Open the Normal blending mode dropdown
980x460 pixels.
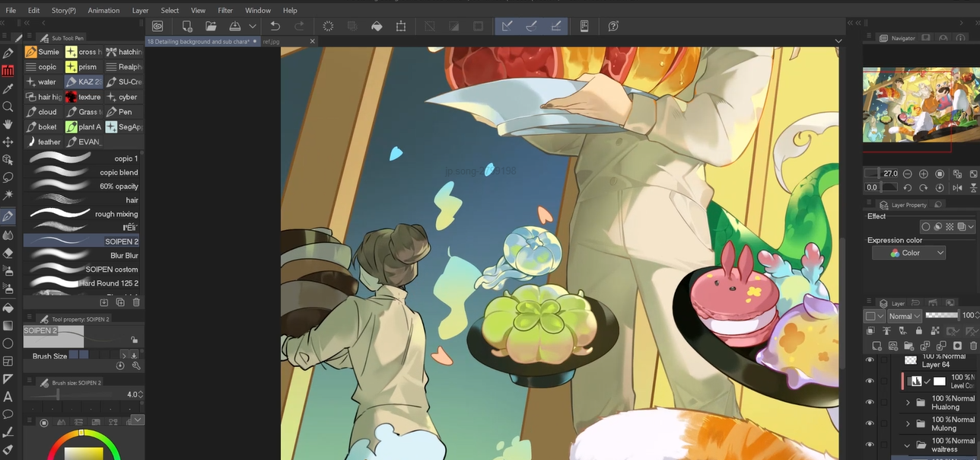tap(905, 316)
